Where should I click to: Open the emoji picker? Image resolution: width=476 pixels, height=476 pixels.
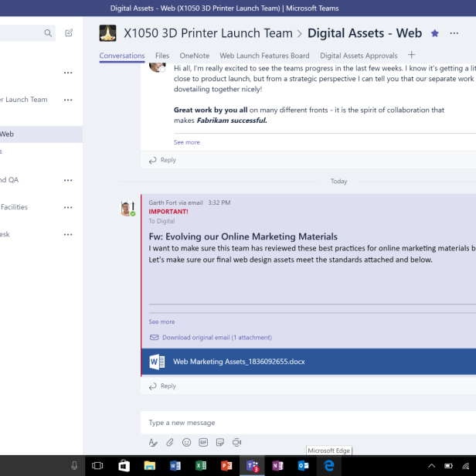tap(186, 443)
